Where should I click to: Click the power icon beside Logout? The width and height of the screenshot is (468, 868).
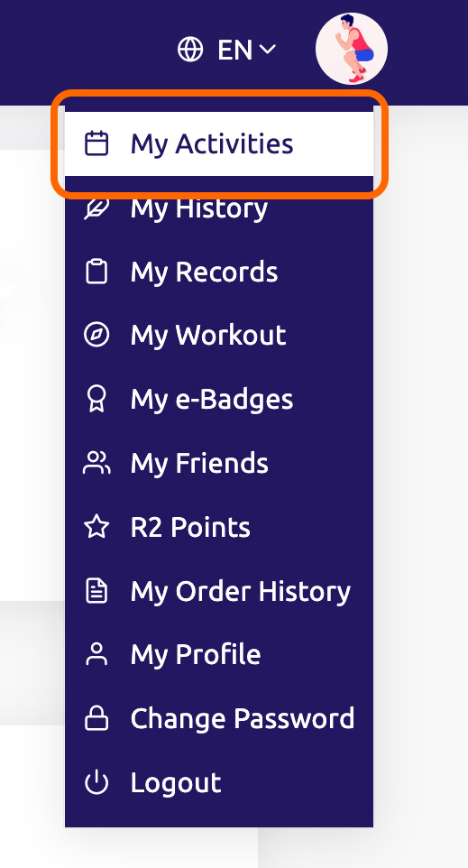[96, 782]
